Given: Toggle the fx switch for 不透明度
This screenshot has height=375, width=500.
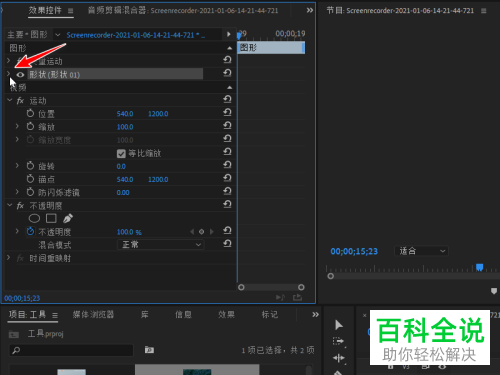Looking at the screenshot, I should (20, 206).
